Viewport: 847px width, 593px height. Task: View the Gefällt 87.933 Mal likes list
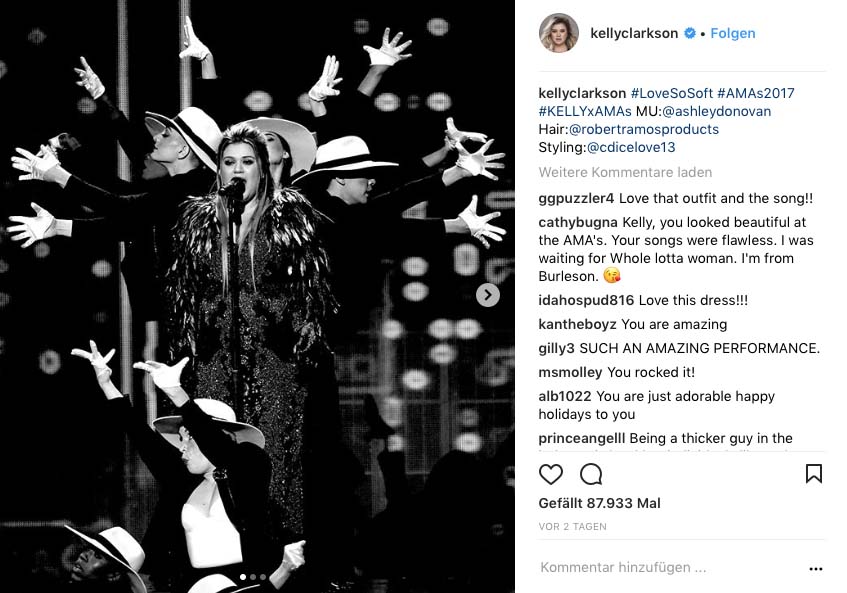(599, 503)
